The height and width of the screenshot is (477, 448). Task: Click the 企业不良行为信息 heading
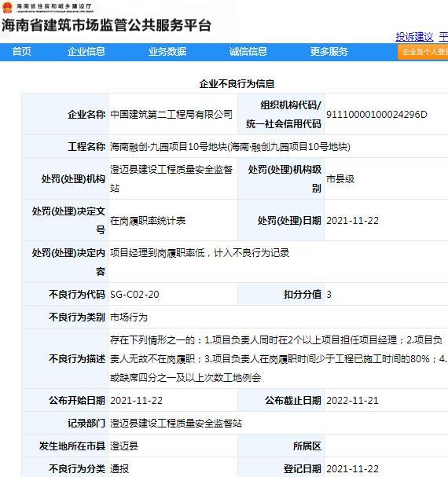[237, 83]
